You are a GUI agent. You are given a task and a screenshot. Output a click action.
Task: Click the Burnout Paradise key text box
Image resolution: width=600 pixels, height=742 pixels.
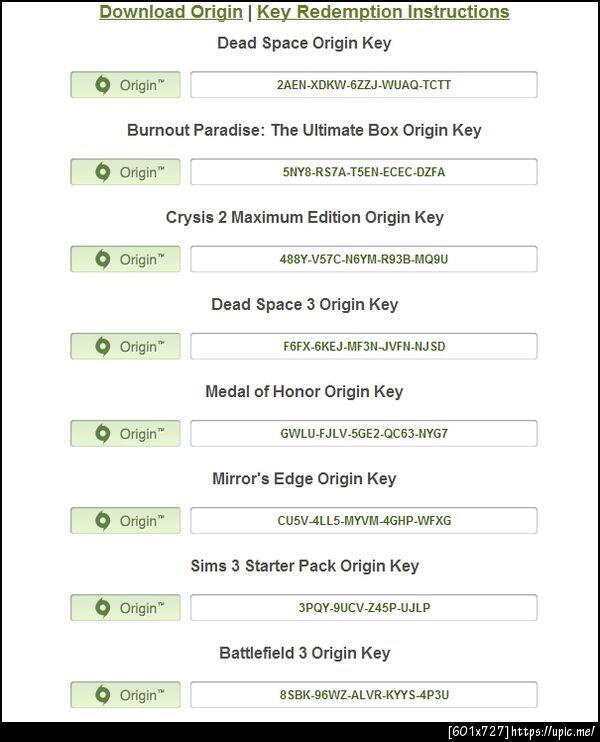coord(364,172)
